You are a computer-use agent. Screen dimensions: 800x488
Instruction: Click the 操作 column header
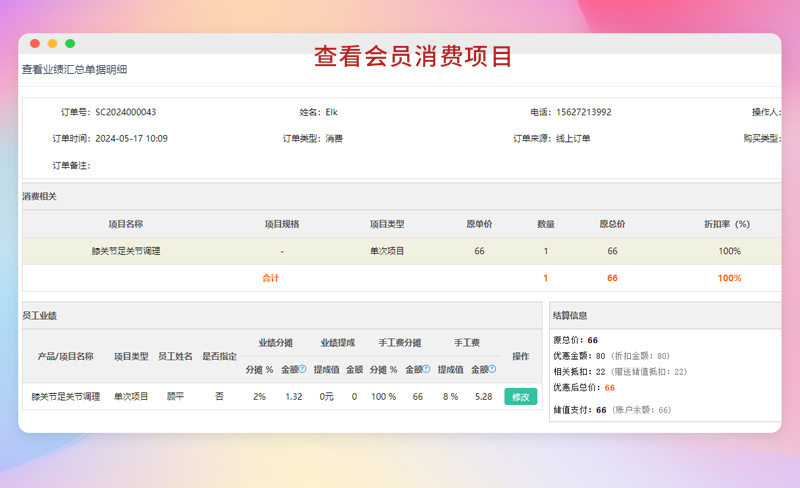[520, 356]
